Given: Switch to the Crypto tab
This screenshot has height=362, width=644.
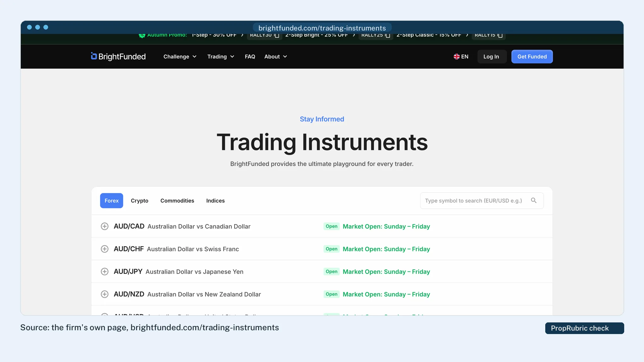Looking at the screenshot, I should (140, 200).
